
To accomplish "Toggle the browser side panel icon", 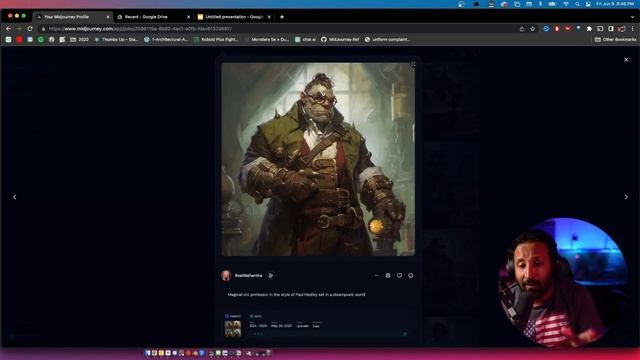I will tap(611, 29).
